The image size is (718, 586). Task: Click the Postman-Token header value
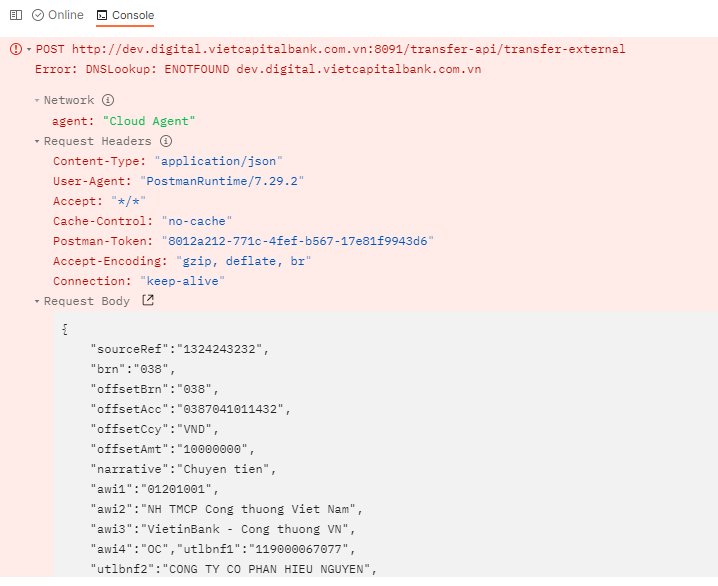pyautogui.click(x=298, y=241)
